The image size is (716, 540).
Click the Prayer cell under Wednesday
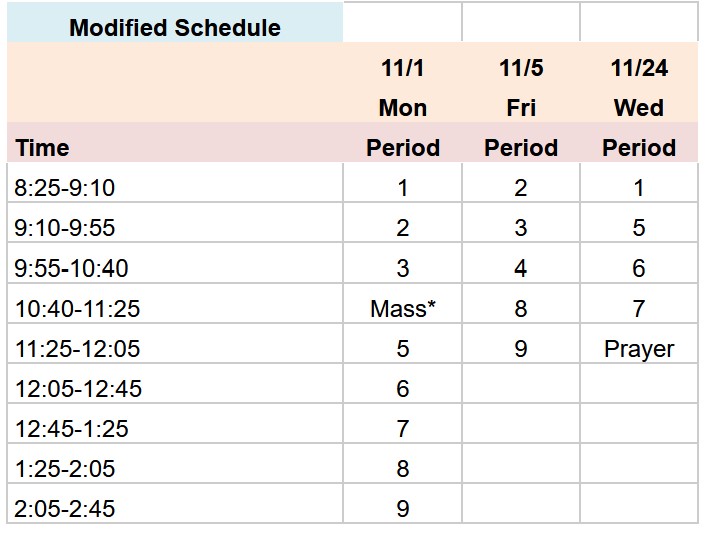point(638,349)
